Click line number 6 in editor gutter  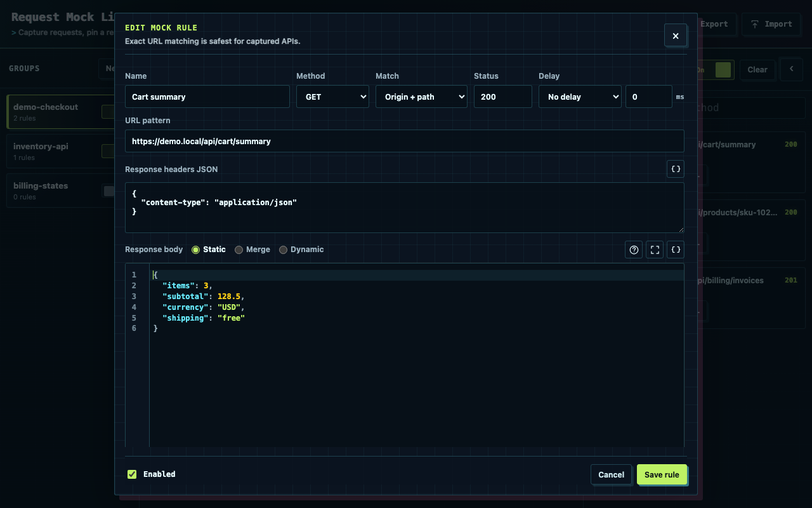pos(134,329)
